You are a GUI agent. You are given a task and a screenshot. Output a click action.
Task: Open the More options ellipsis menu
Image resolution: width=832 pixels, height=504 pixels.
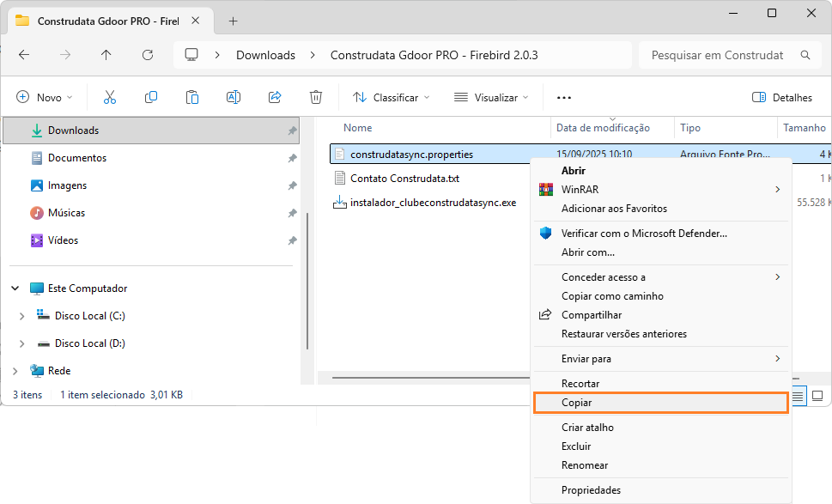coord(564,98)
